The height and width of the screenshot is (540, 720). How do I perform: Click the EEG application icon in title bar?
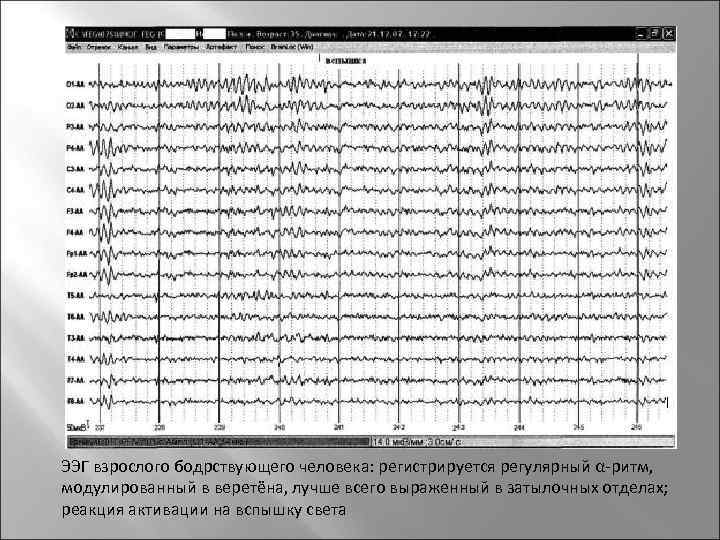(70, 34)
